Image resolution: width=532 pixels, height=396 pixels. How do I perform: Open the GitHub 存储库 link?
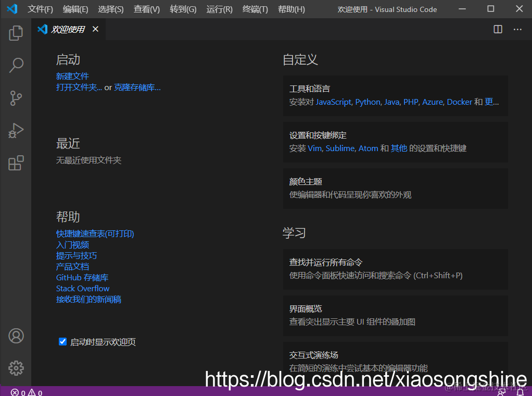coord(82,278)
